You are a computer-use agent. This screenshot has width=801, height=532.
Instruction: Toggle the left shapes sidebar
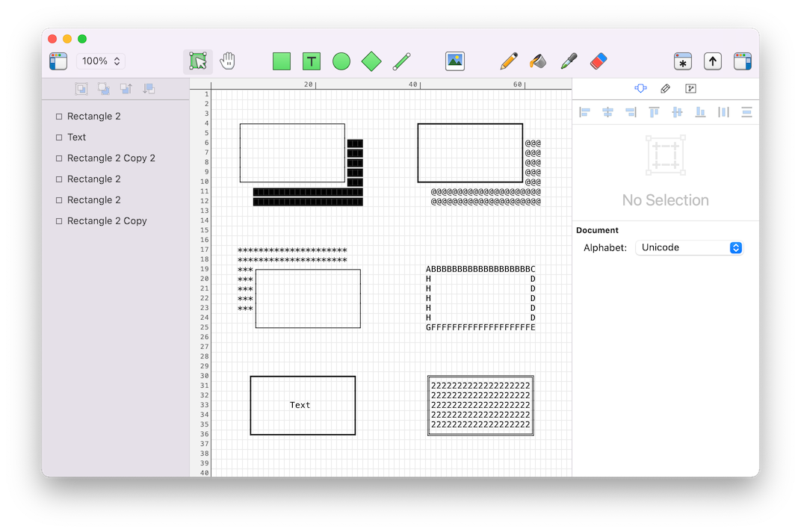[x=58, y=61]
